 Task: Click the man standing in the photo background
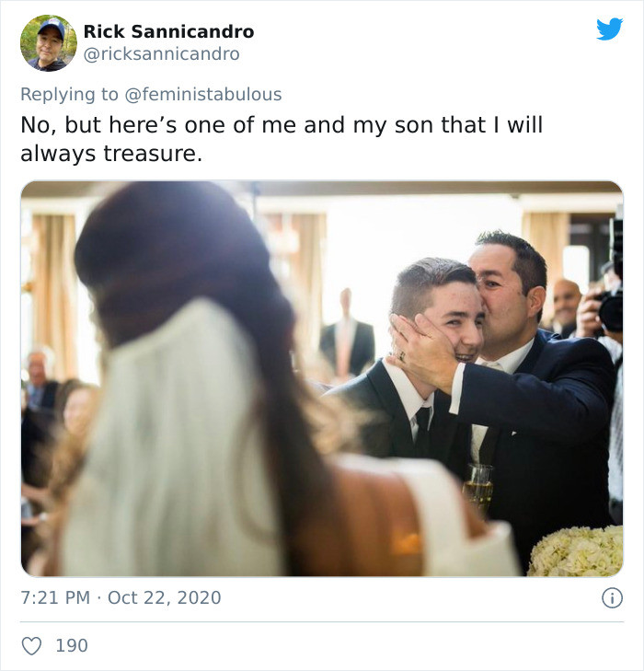(347, 336)
